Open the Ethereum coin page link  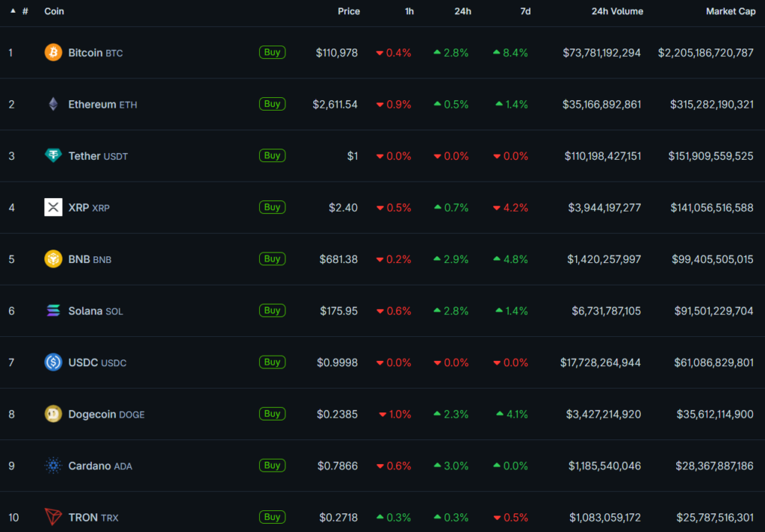pyautogui.click(x=93, y=104)
